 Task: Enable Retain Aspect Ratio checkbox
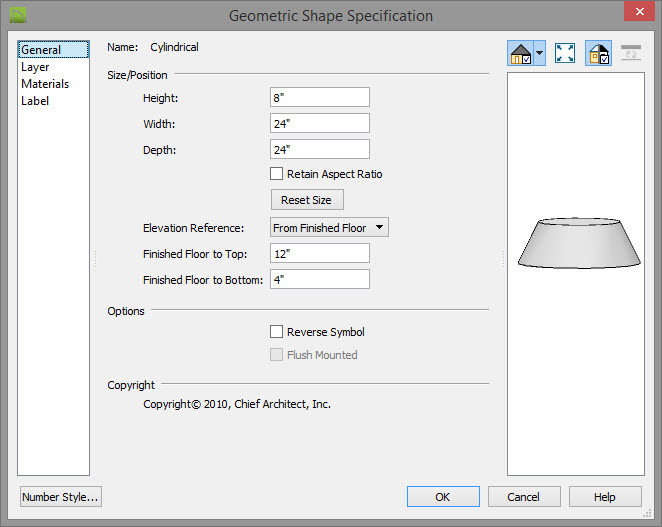[x=277, y=174]
